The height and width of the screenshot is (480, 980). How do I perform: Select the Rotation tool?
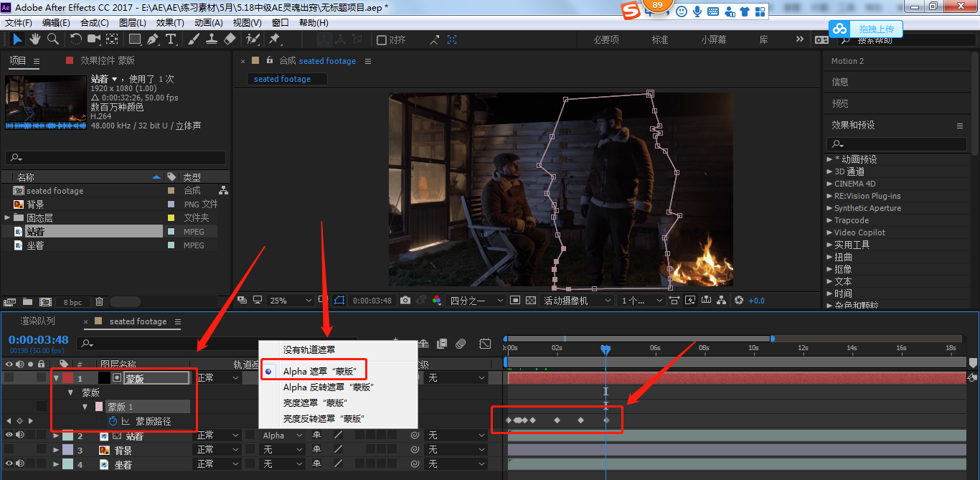point(76,39)
